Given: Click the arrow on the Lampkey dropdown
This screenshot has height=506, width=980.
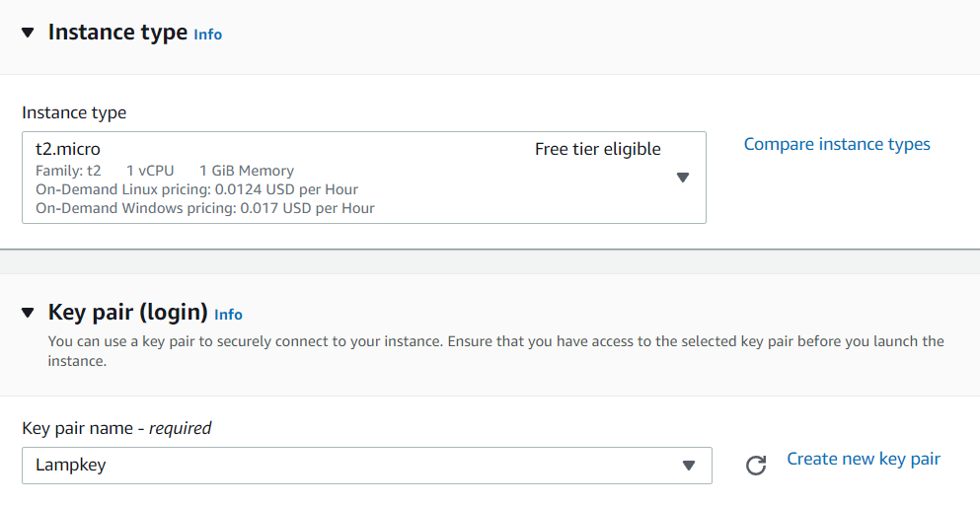Looking at the screenshot, I should (689, 466).
